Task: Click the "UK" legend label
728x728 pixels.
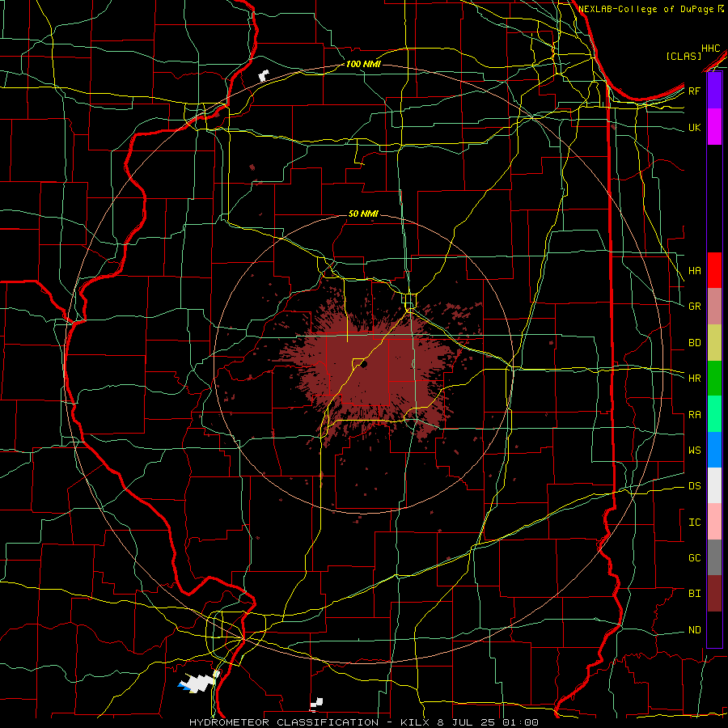Action: [x=695, y=127]
